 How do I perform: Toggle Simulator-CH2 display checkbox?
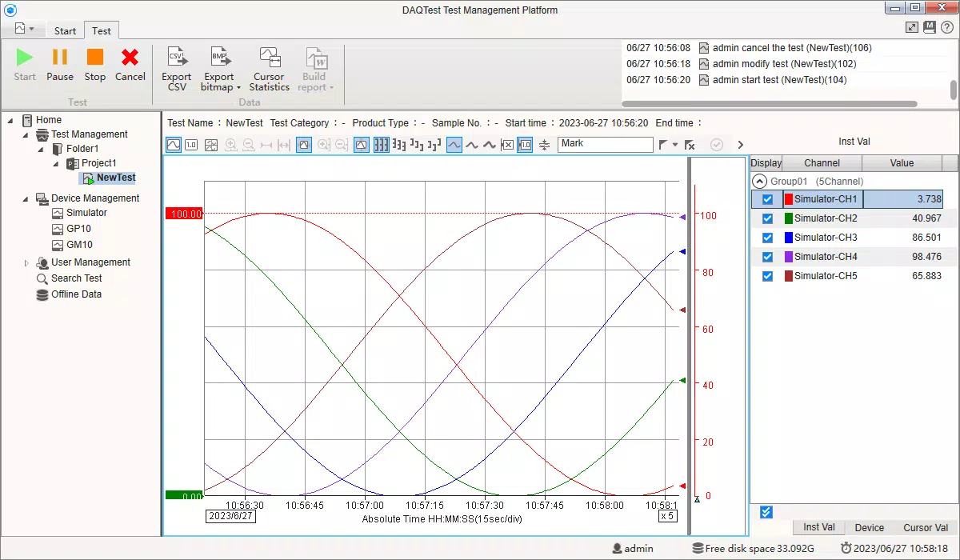(768, 218)
